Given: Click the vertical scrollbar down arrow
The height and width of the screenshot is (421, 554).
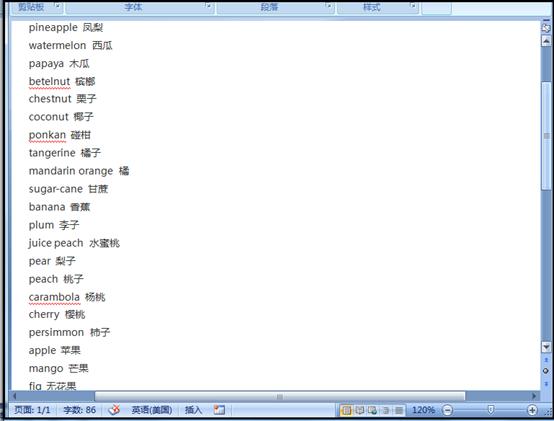Looking at the screenshot, I should pyautogui.click(x=546, y=347).
